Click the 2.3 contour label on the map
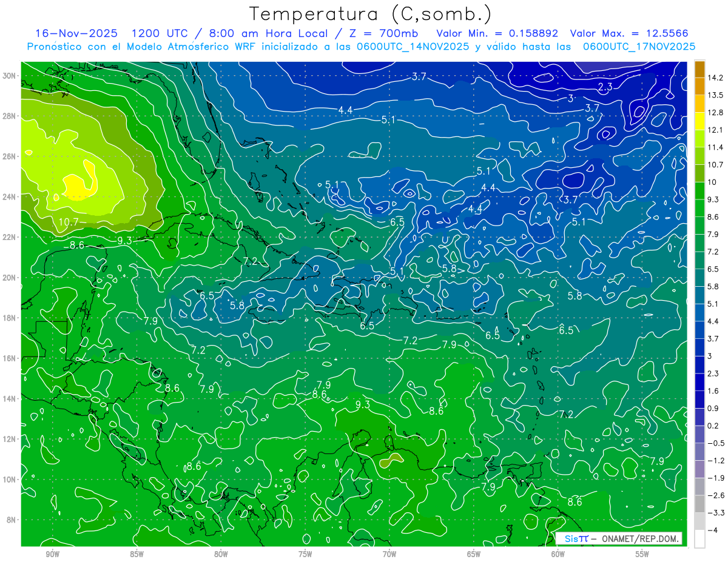 tap(605, 87)
